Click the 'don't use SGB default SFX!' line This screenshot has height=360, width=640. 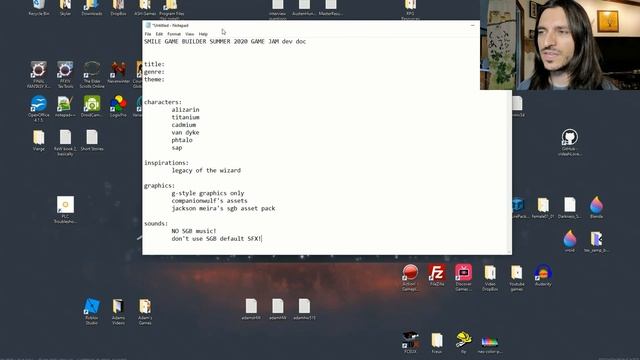pyautogui.click(x=216, y=238)
